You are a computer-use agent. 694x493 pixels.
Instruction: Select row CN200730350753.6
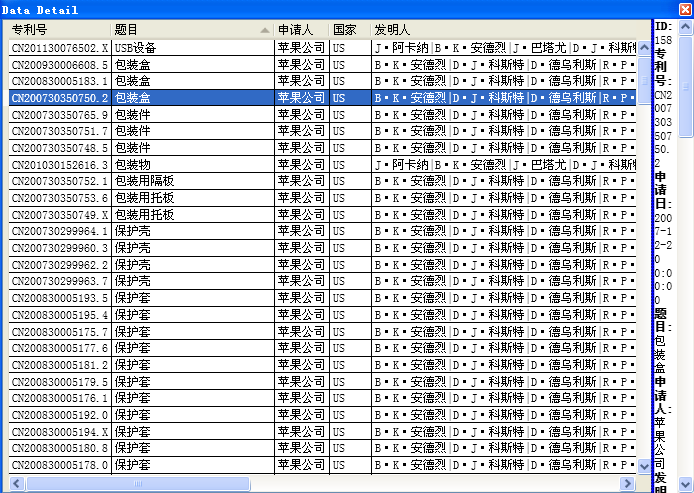(x=322, y=197)
